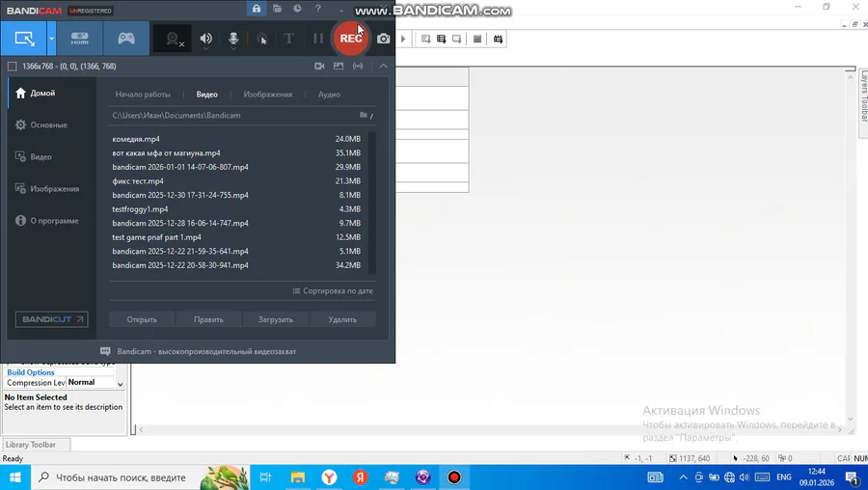
Task: Collapse the Bandicam panel with chevron
Action: pos(383,66)
